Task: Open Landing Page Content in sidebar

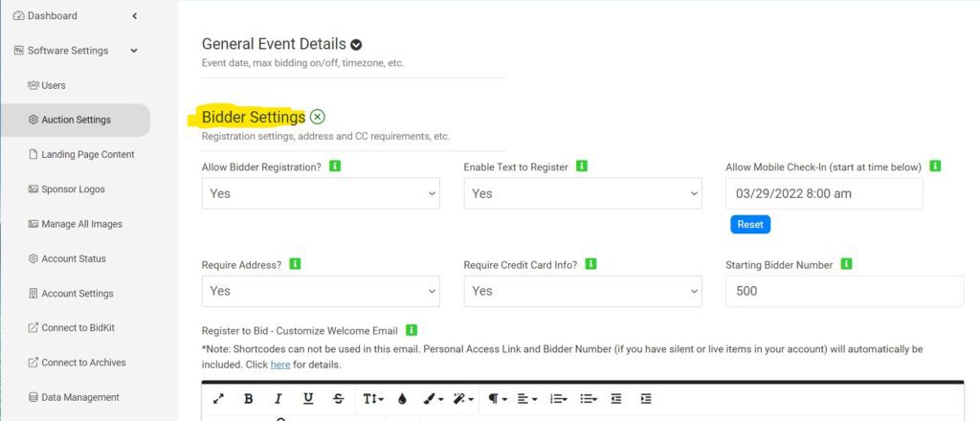Action: point(87,154)
